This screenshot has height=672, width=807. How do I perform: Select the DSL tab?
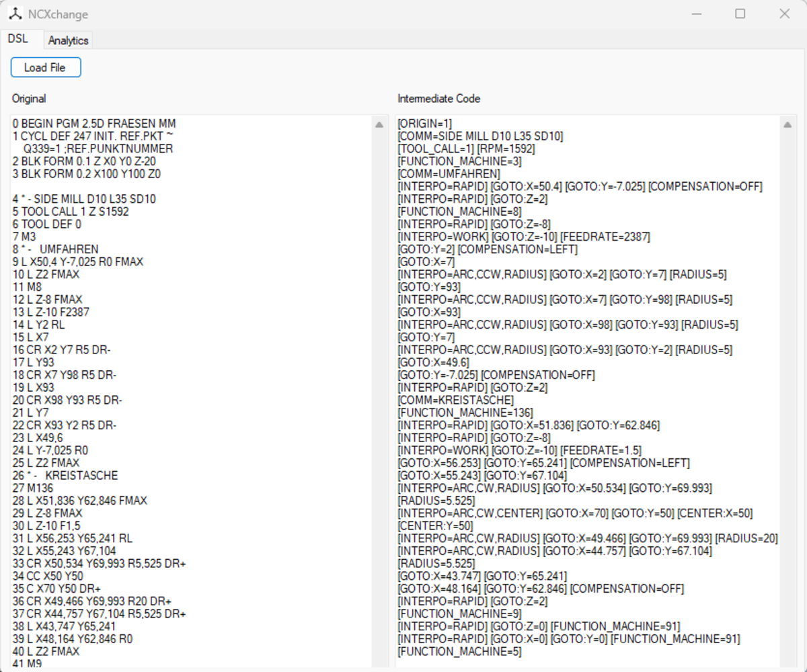point(18,39)
